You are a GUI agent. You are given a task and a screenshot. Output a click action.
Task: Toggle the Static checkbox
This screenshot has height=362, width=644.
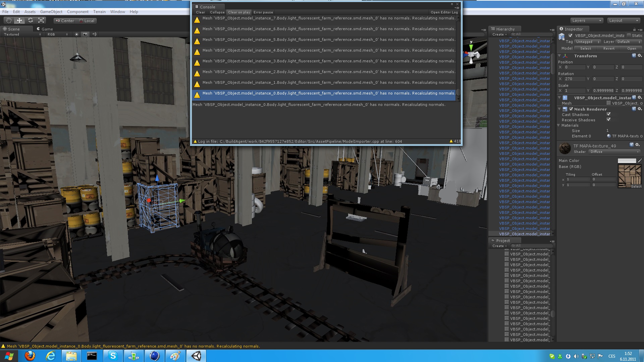[629, 35]
